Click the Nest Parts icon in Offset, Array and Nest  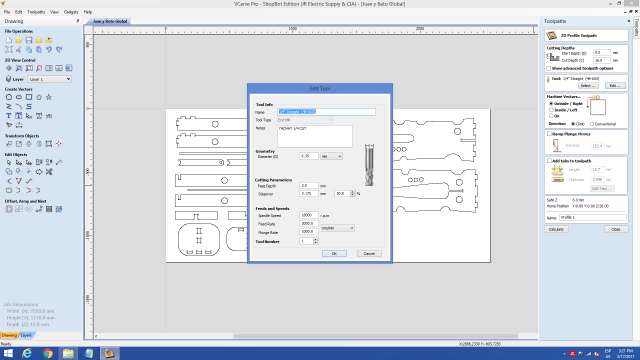pos(59,209)
